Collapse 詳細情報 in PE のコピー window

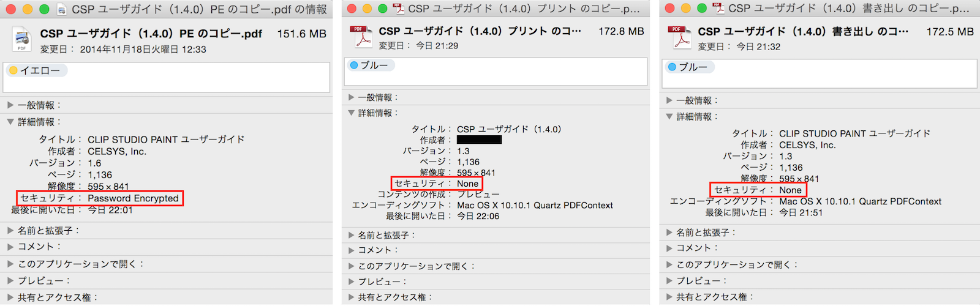(10, 122)
